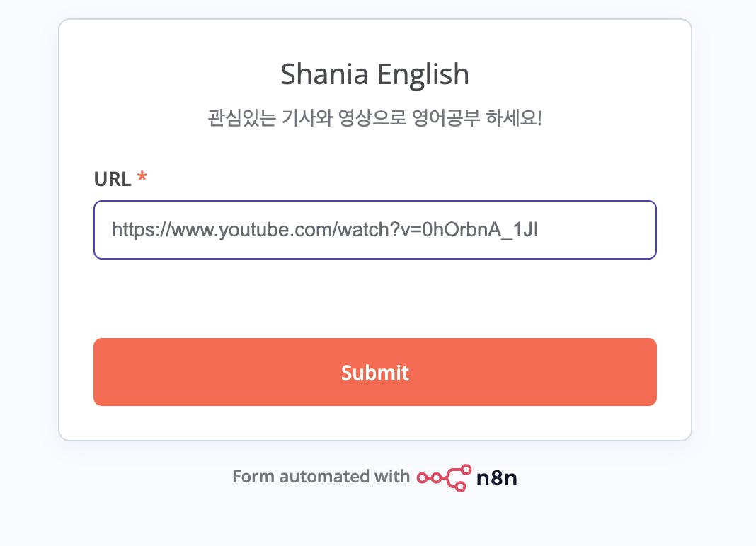756x546 pixels.
Task: Focus the URL input field
Action: [374, 230]
